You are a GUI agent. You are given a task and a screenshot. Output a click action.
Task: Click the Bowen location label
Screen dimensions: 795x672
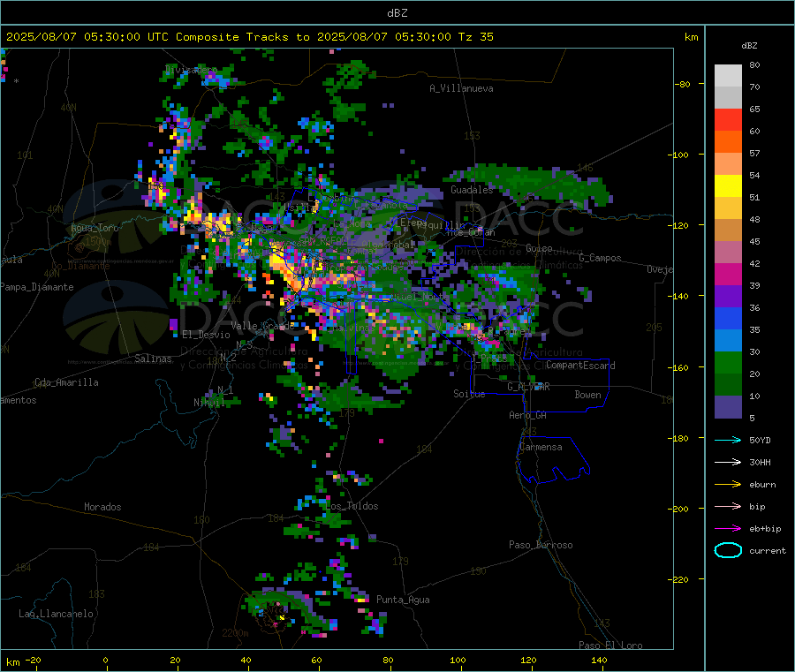pyautogui.click(x=587, y=395)
